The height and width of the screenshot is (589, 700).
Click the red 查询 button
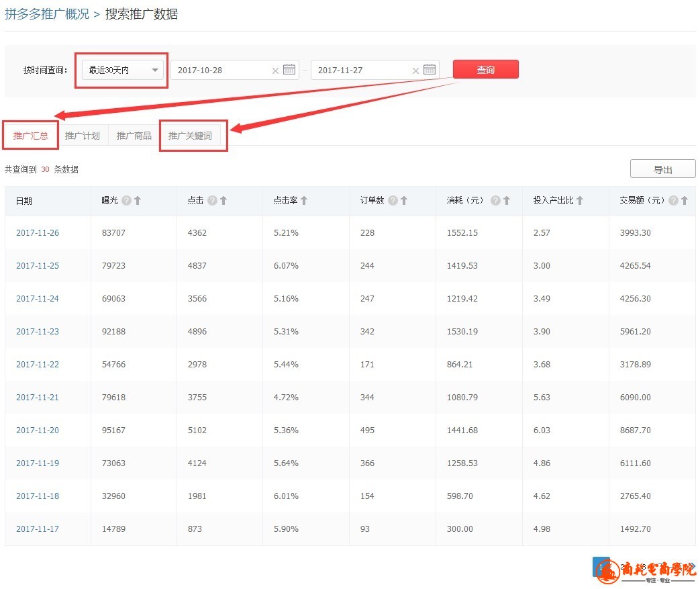click(486, 69)
